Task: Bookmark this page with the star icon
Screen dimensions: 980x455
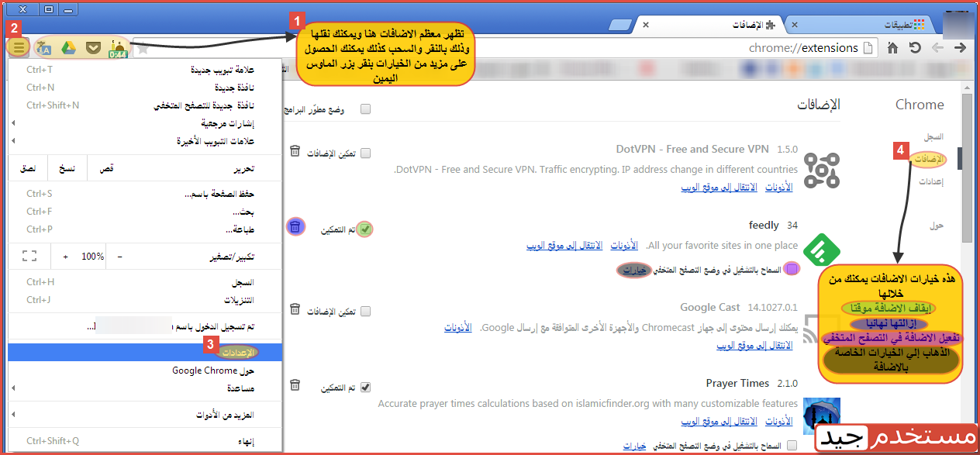Action: coord(143,48)
